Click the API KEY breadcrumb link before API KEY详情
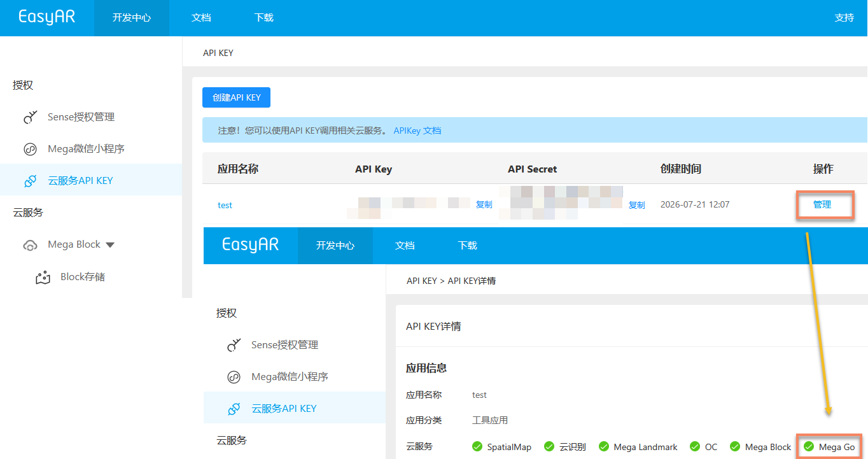Screen dimensions: 868x459 coord(422,281)
